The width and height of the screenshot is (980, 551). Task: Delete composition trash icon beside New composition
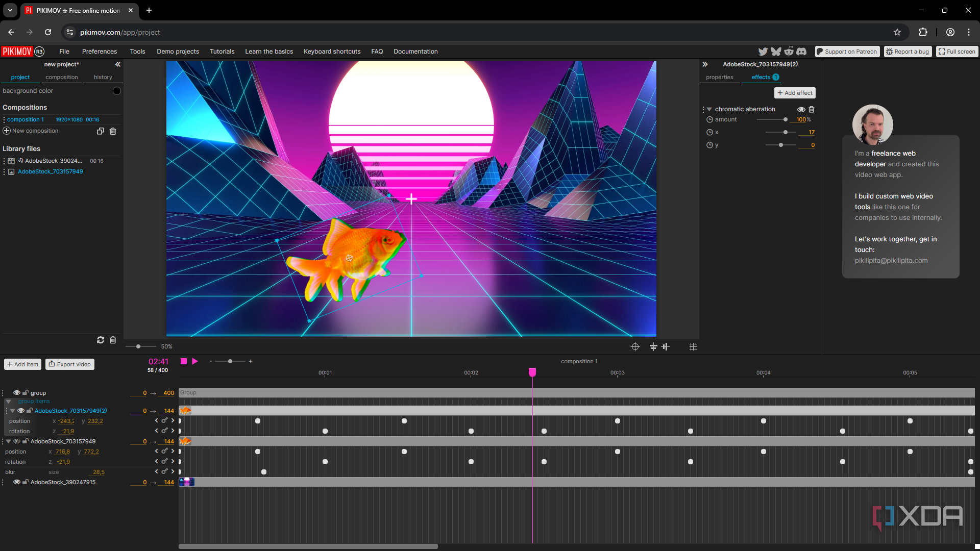coord(113,131)
